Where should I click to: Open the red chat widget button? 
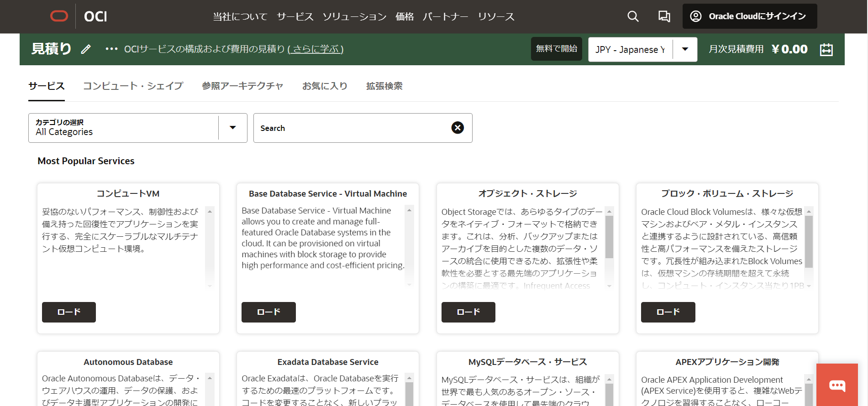(837, 385)
